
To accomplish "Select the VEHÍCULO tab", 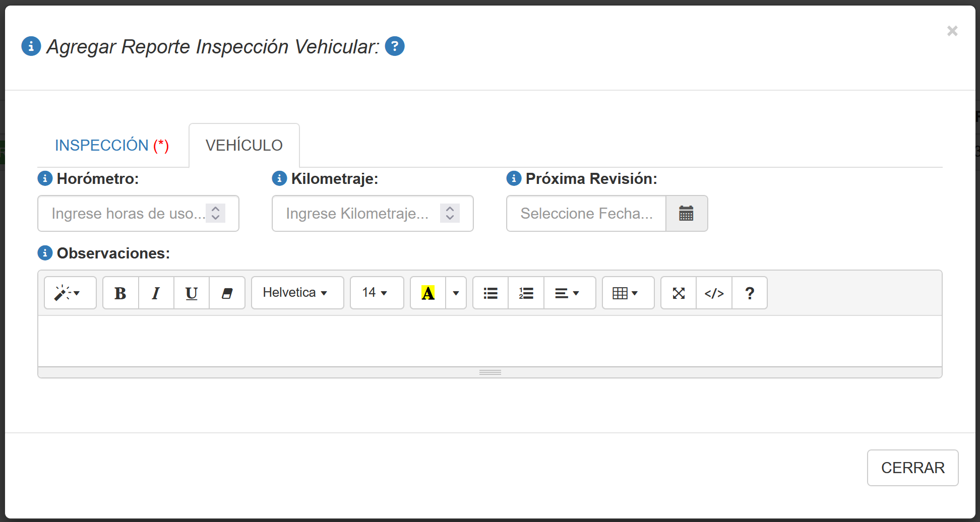I will coord(244,145).
